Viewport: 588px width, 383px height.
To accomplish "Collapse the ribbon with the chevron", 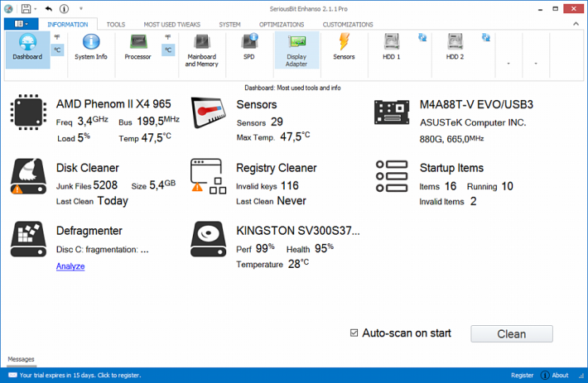I will [x=576, y=24].
